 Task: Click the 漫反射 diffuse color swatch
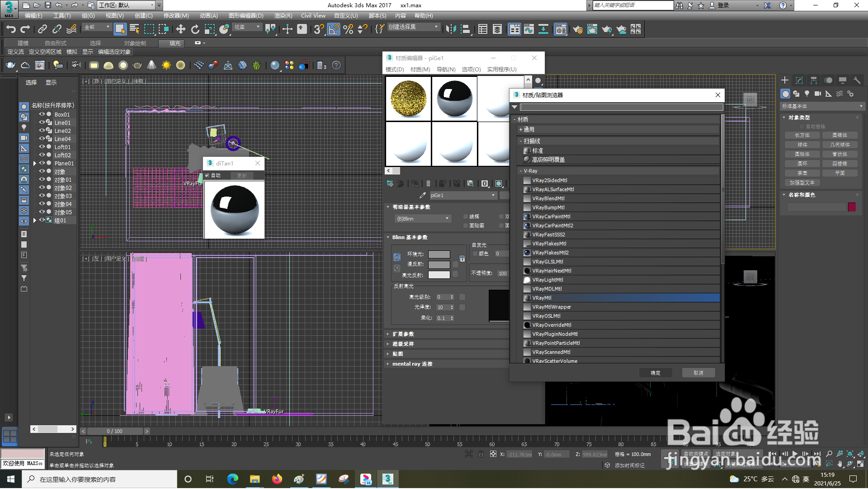click(439, 265)
